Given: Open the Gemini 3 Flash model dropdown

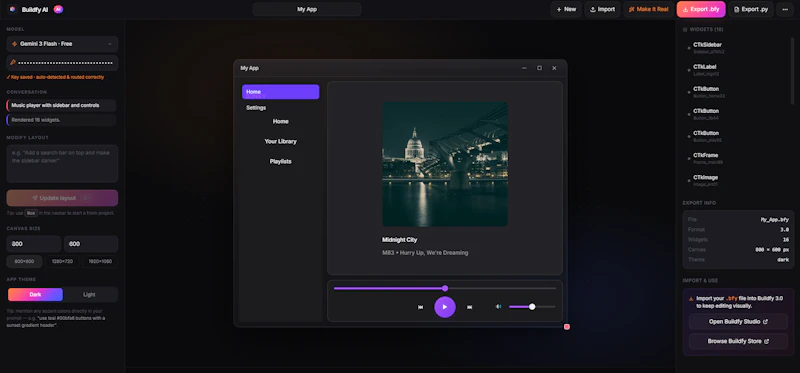Looking at the screenshot, I should (62, 44).
